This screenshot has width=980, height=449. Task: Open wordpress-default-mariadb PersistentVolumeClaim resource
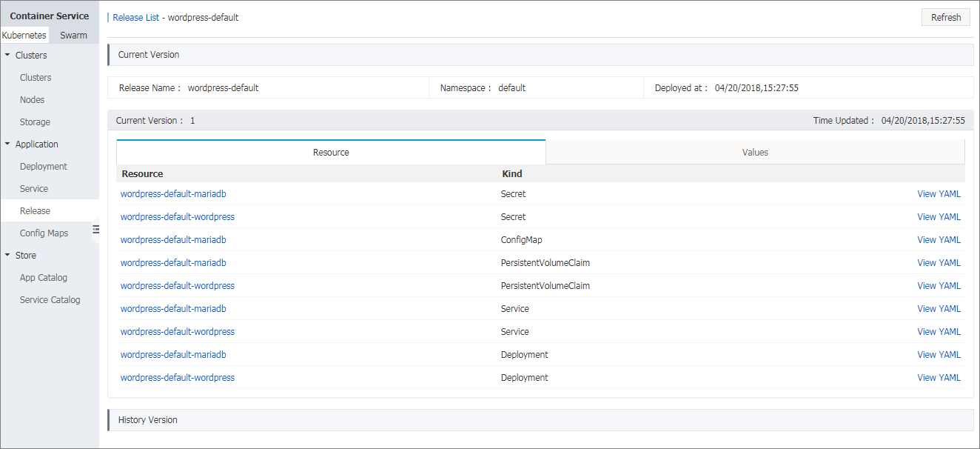click(173, 262)
